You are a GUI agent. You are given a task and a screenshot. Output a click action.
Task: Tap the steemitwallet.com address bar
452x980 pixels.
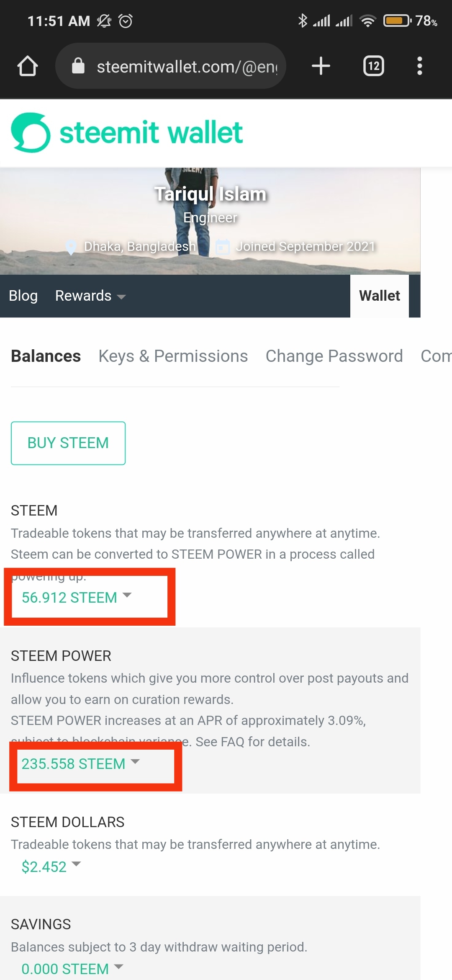click(x=187, y=66)
